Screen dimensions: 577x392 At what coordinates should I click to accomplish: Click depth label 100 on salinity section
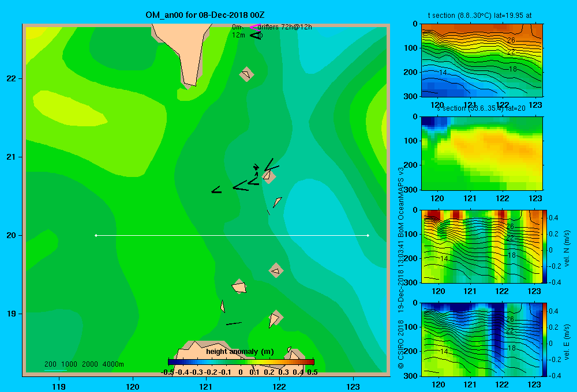(x=410, y=141)
